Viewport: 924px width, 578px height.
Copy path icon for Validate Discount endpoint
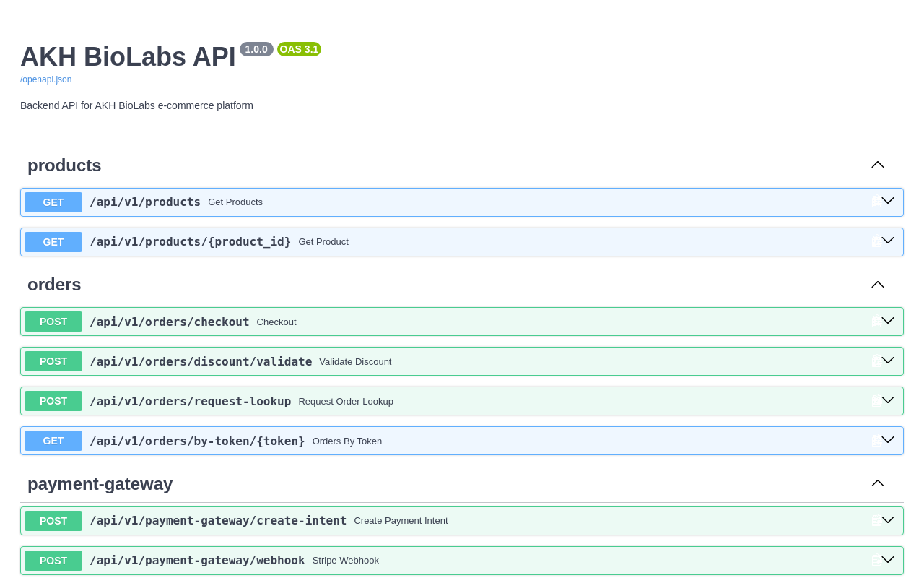click(876, 361)
